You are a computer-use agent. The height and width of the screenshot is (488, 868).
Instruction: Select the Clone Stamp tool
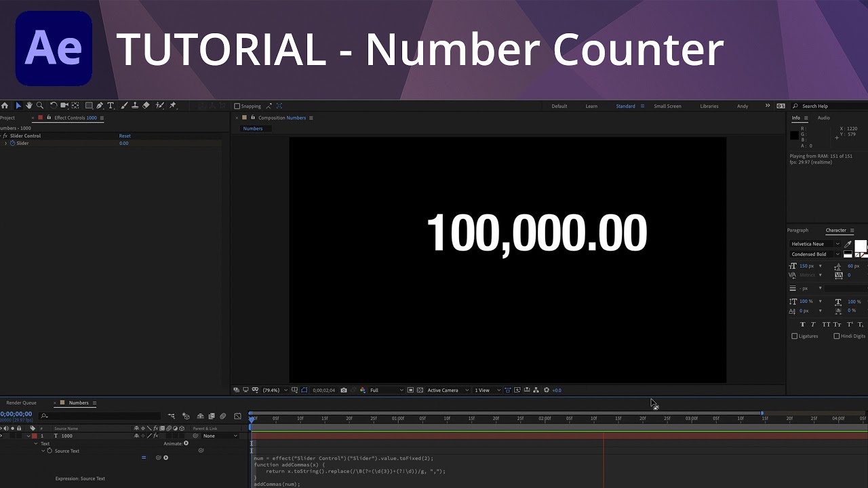click(135, 106)
